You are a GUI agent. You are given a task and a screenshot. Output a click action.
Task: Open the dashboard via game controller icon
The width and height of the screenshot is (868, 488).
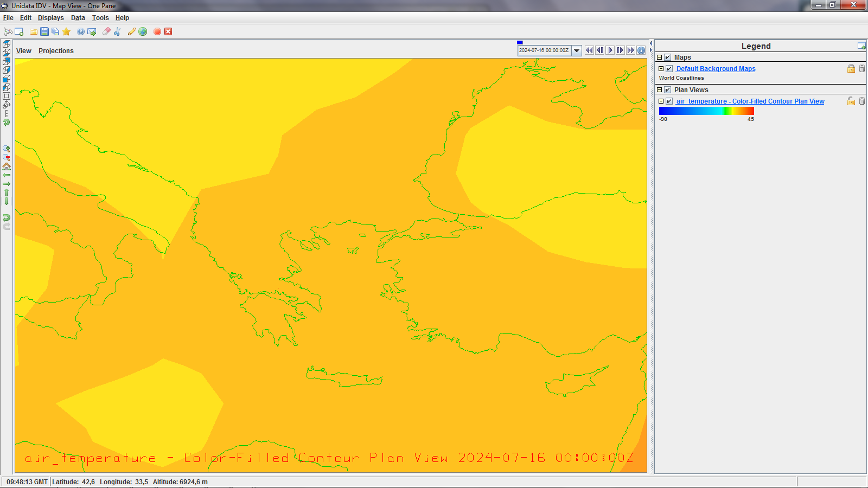(8, 31)
